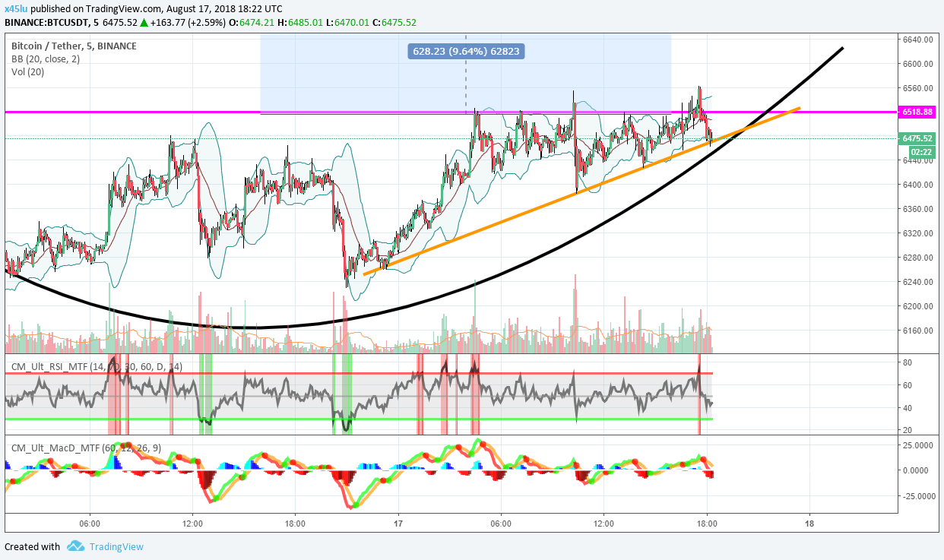944x560 pixels.
Task: Click the BB (20, close, 2) indicator label
Action: (x=46, y=59)
